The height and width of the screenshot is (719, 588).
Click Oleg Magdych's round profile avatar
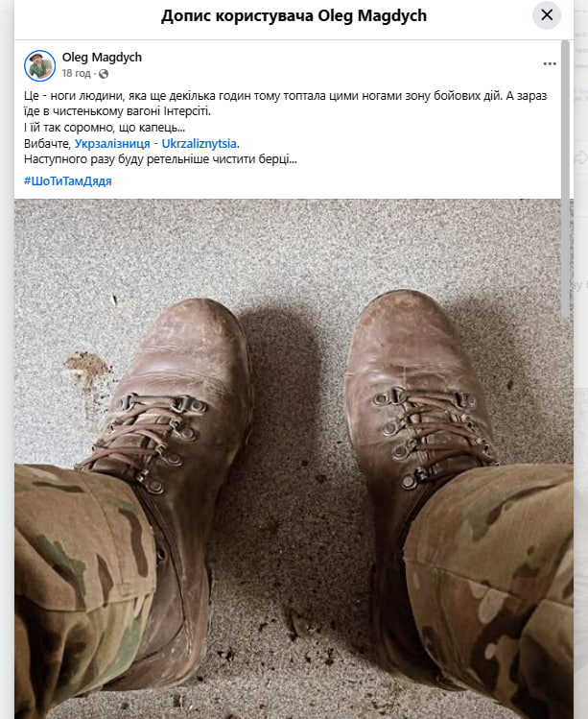[40, 65]
